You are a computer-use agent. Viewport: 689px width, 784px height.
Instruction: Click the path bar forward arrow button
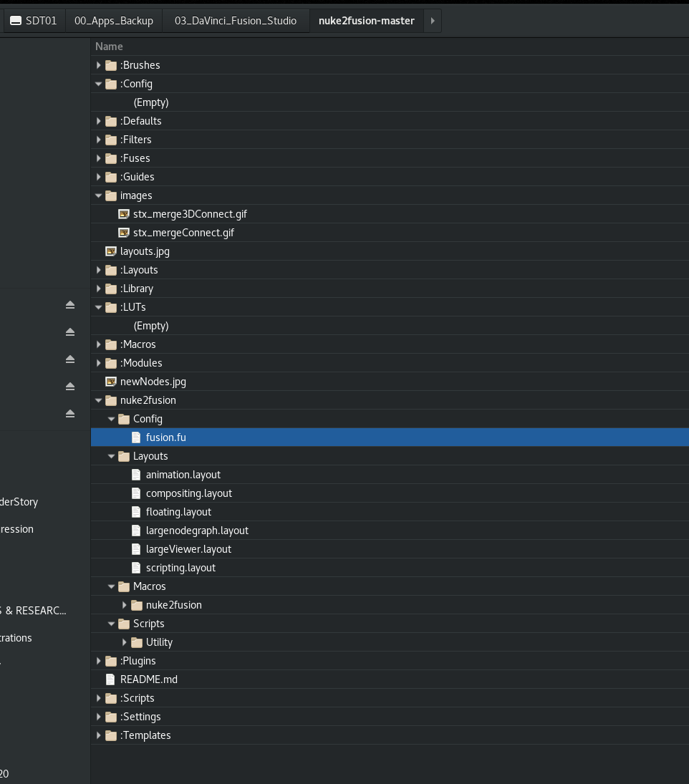[433, 21]
